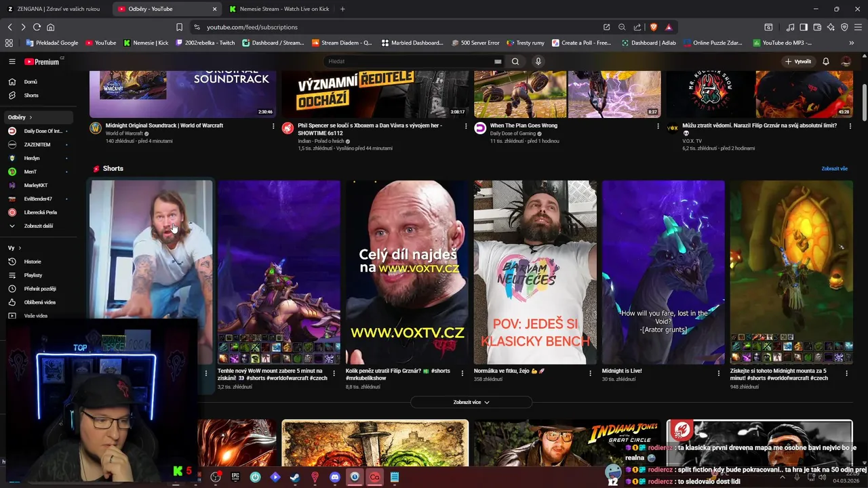This screenshot has height=488, width=868.
Task: Open options for Midnight Original Soundtrack video
Action: point(273,126)
